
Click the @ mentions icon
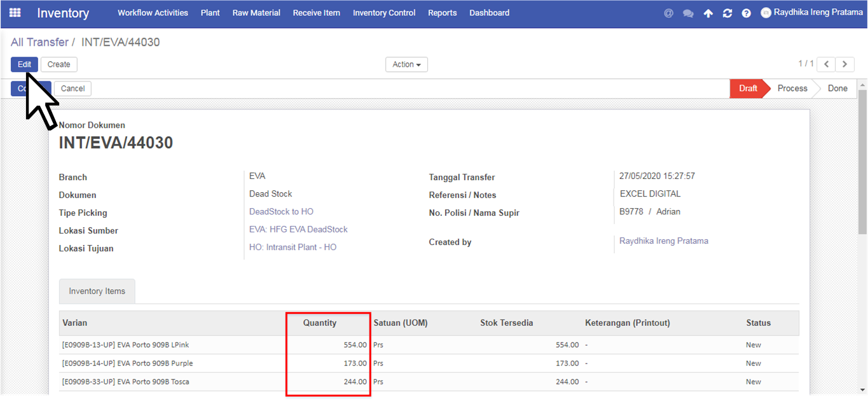[x=668, y=13]
